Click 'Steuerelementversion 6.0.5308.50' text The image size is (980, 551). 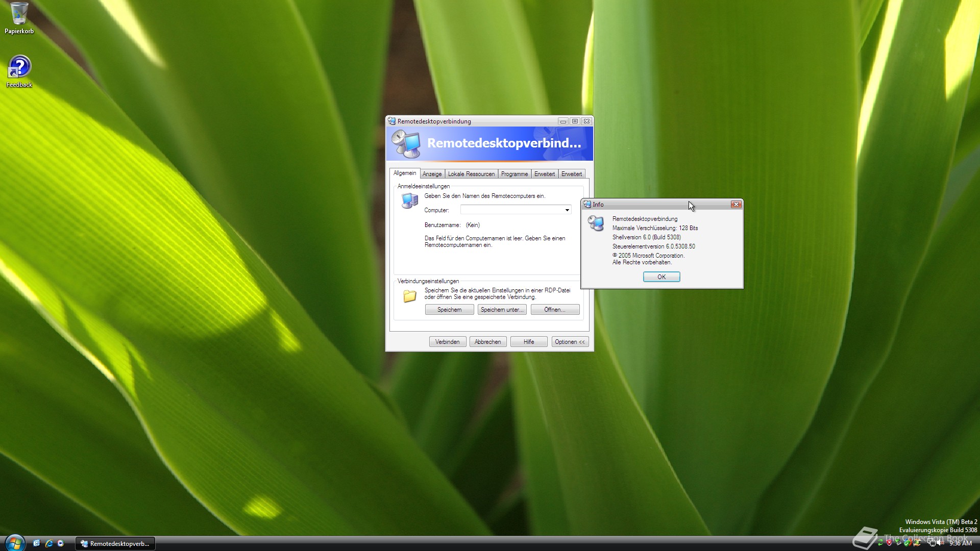pyautogui.click(x=653, y=246)
